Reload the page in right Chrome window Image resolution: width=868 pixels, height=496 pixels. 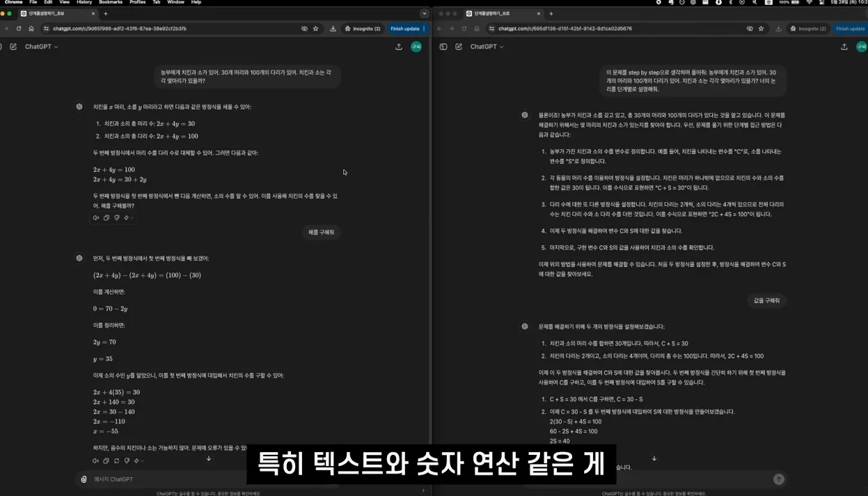(x=464, y=29)
